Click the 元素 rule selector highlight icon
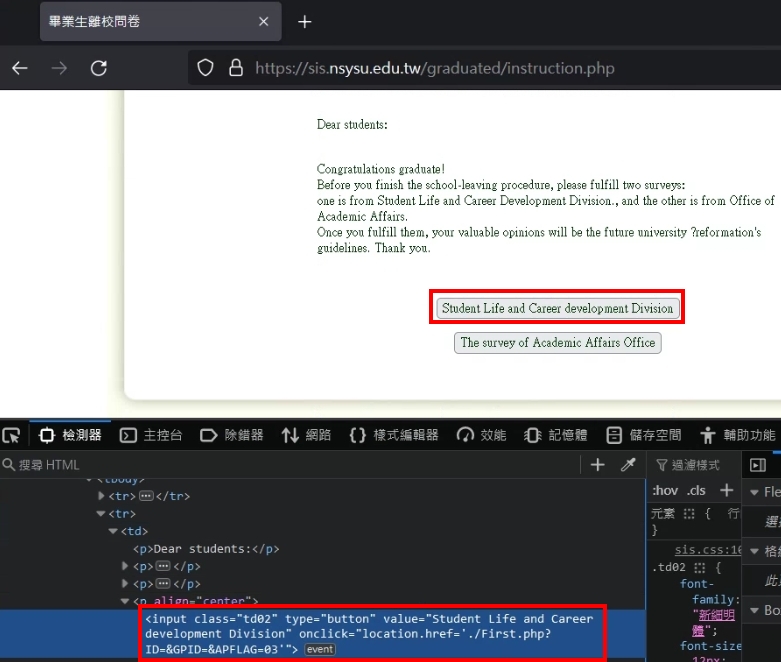The height and width of the screenshot is (662, 781). click(689, 514)
